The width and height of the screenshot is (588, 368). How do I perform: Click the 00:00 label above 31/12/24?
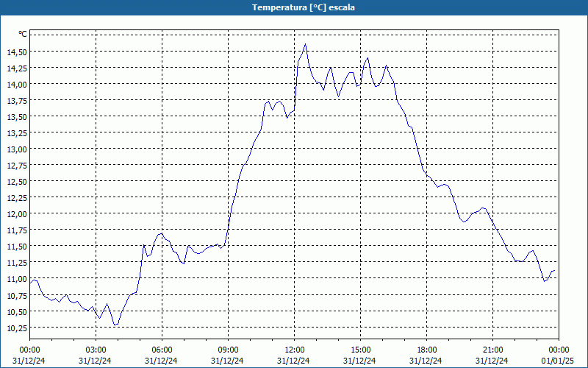[29, 350]
